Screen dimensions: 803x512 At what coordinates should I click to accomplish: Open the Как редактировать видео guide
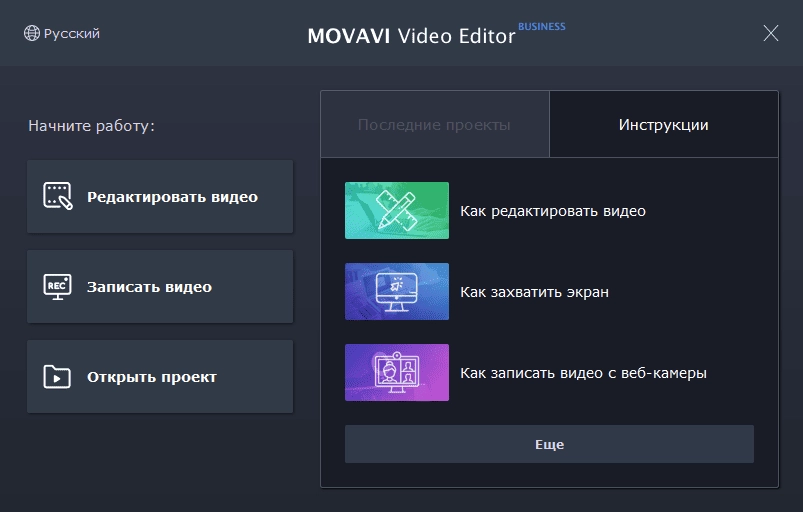pyautogui.click(x=553, y=211)
